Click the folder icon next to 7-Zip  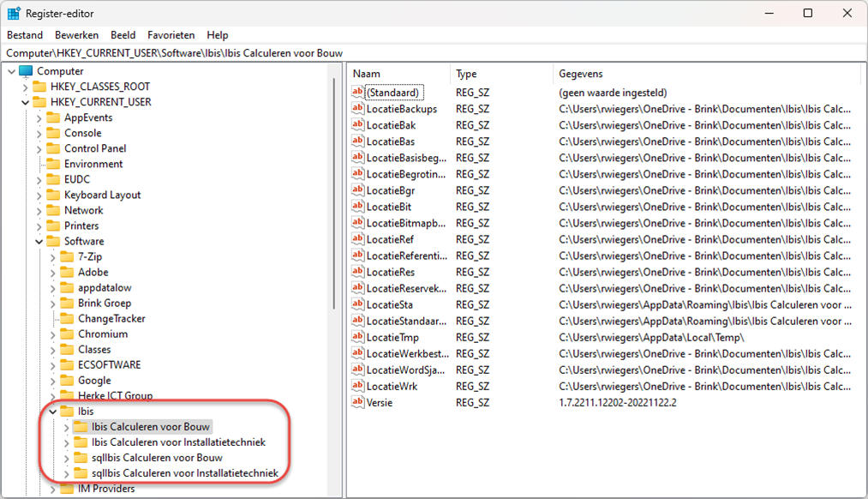pyautogui.click(x=67, y=256)
